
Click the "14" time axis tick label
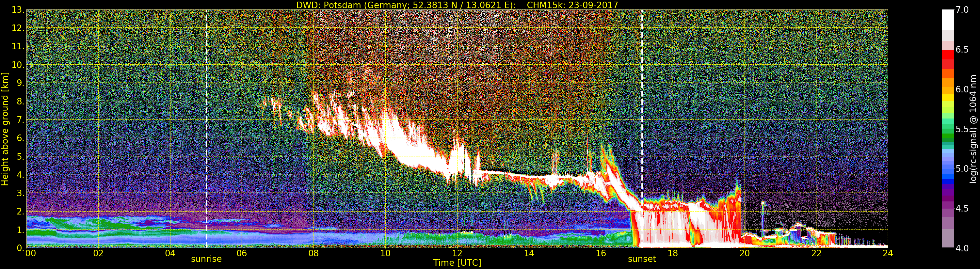(x=529, y=253)
